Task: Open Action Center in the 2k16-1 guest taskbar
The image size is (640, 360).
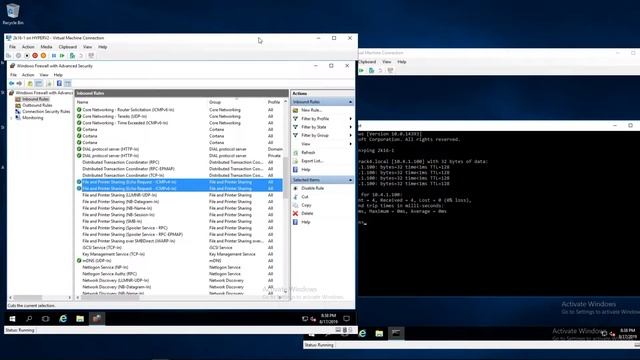Action: tap(347, 318)
